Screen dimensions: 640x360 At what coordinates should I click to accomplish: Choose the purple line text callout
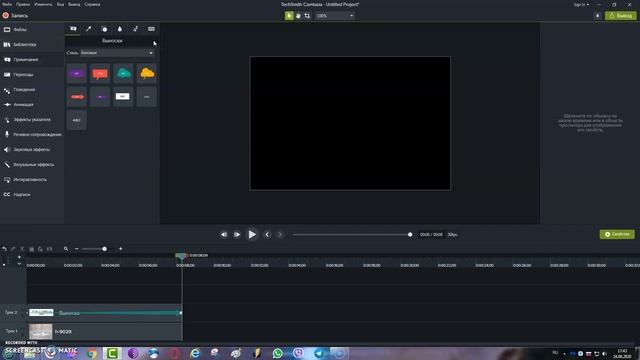tap(100, 97)
